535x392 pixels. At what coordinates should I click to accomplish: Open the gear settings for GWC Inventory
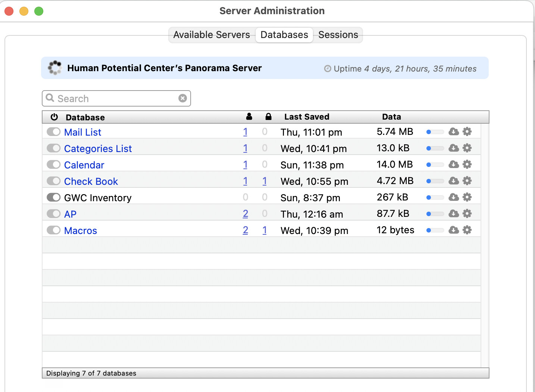(x=467, y=197)
